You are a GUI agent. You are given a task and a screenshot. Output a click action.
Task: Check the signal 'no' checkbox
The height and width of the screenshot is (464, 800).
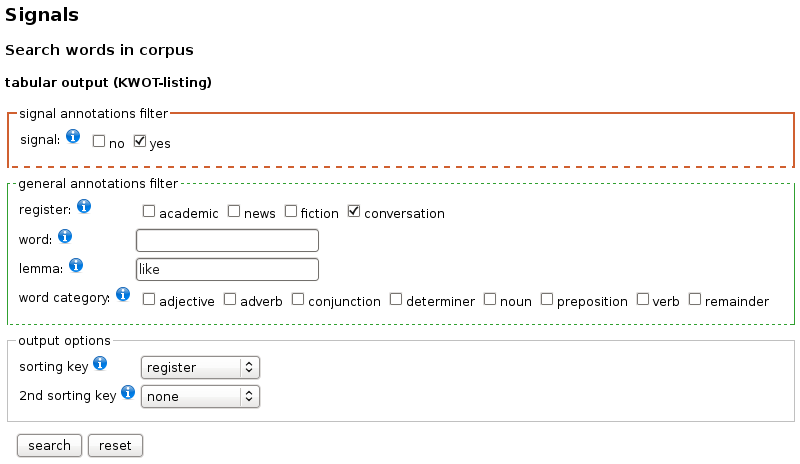(98, 141)
